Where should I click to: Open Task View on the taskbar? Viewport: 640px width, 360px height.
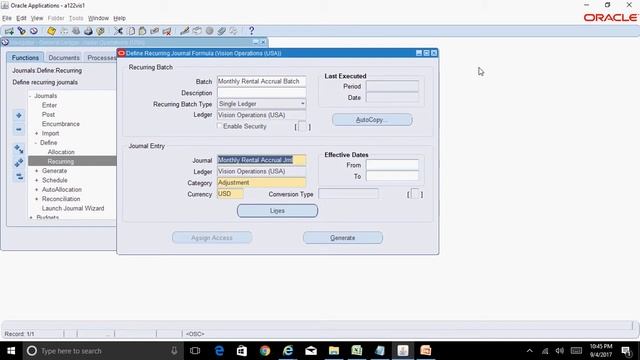point(195,351)
